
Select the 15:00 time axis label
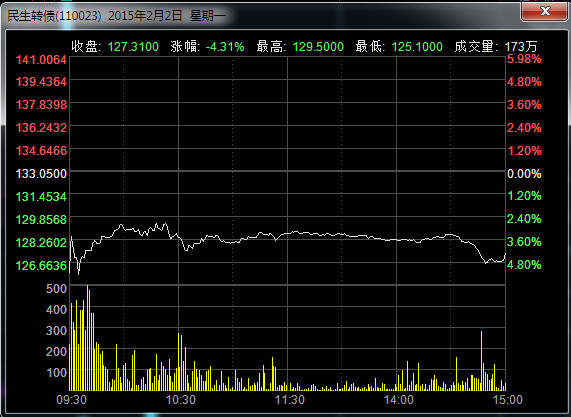point(508,400)
